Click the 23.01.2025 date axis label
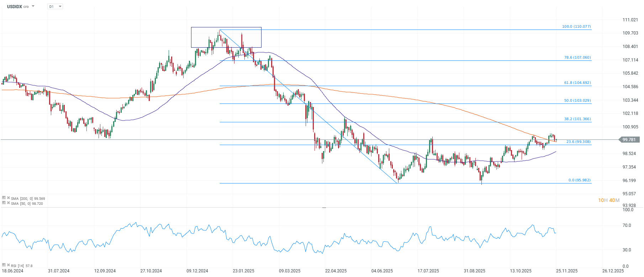 (243, 271)
